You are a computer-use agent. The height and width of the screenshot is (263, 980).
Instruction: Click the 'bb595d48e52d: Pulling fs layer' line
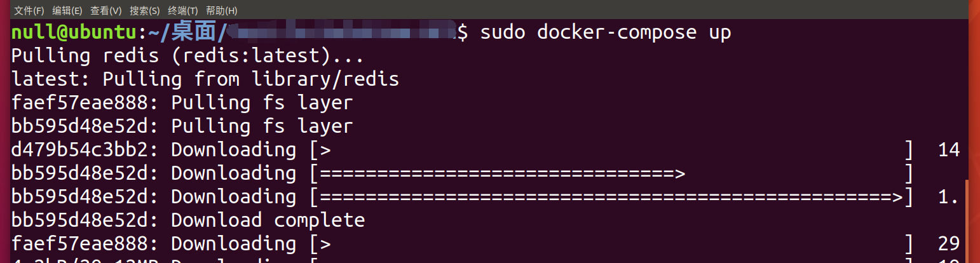click(182, 126)
